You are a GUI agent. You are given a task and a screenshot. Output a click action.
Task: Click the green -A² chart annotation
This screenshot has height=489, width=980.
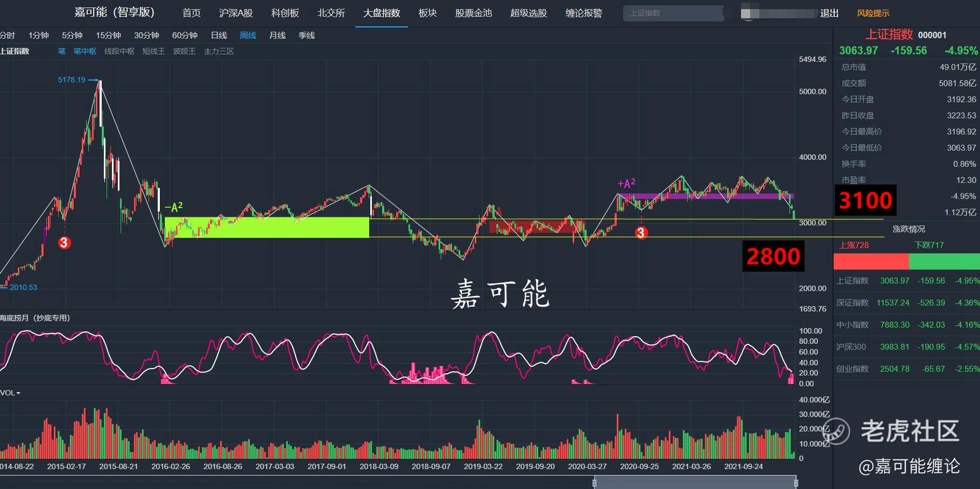[173, 207]
